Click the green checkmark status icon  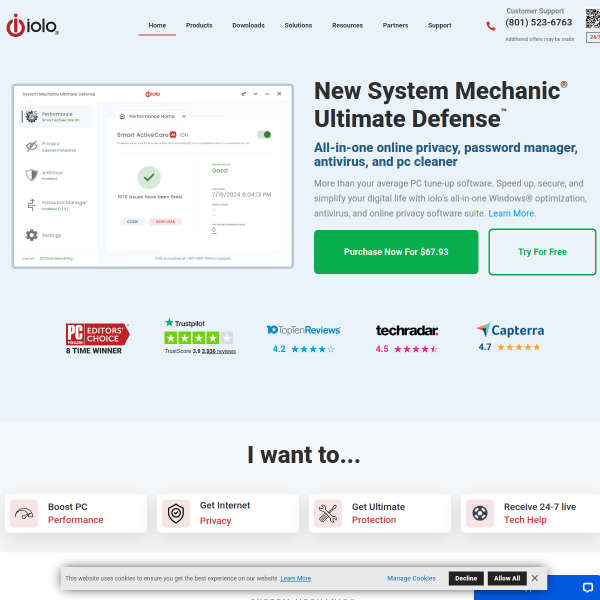point(149,178)
